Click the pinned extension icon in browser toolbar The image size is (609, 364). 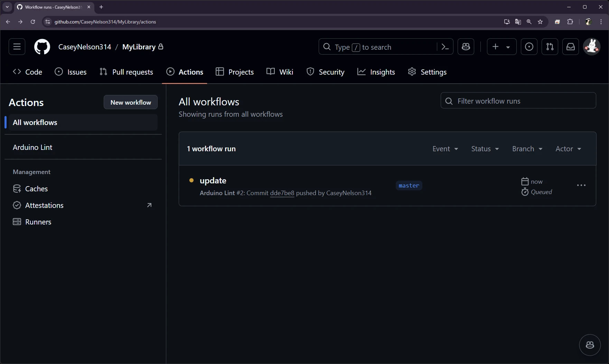point(557,22)
